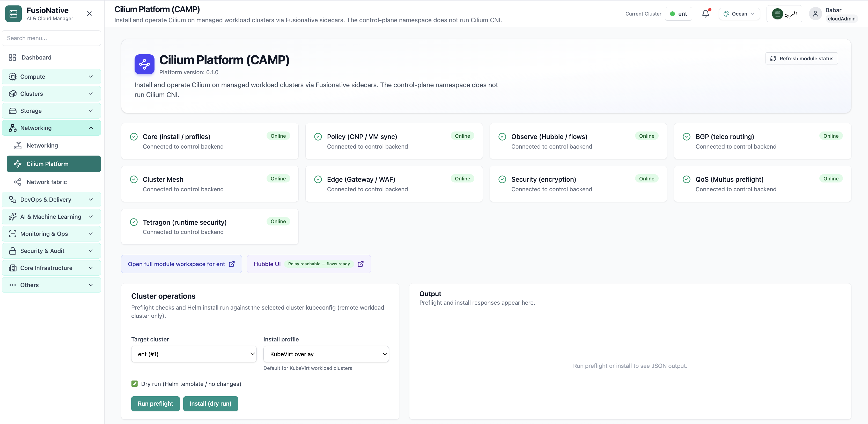Click external link icon on Hubble UI
Screen dimensions: 868x424
pos(361,264)
